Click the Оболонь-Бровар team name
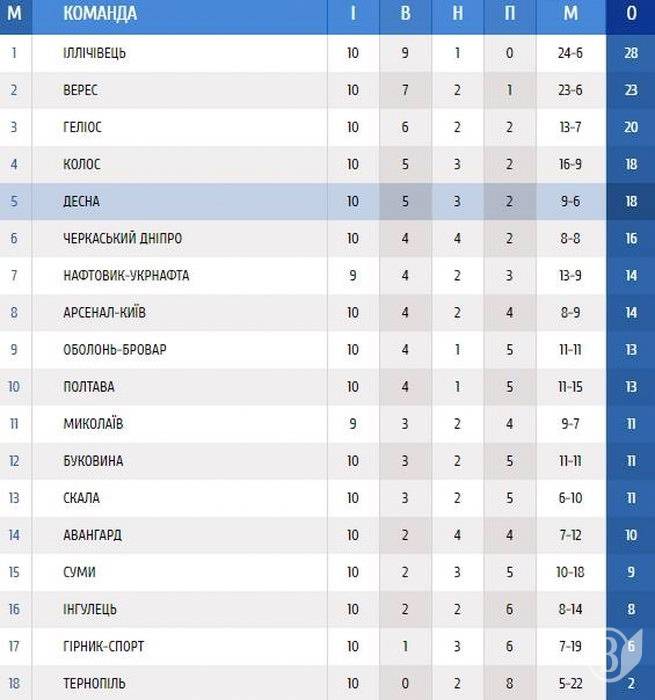Image resolution: width=655 pixels, height=700 pixels. click(115, 350)
